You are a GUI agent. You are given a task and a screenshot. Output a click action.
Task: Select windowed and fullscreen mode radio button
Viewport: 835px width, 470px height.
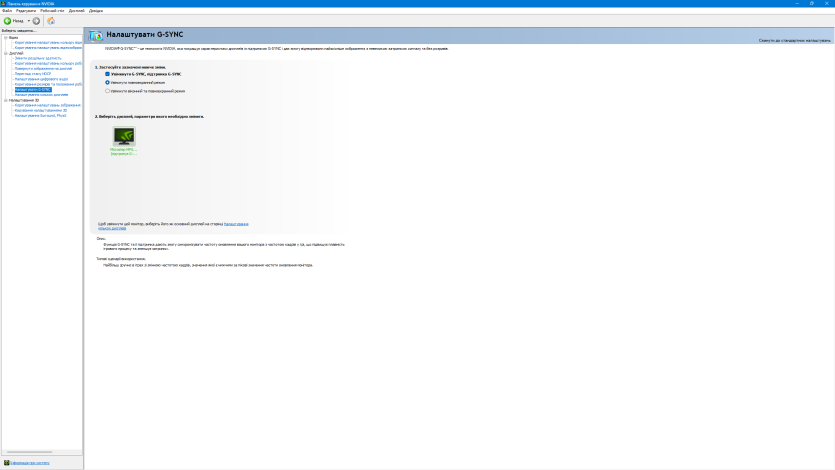(108, 91)
